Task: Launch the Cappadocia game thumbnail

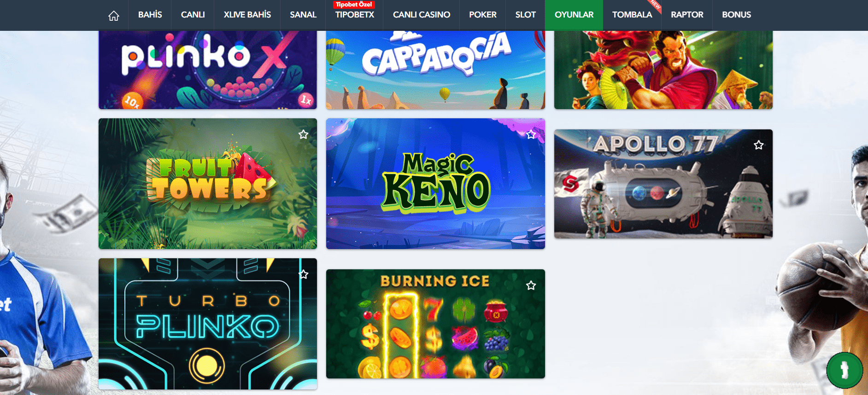Action: 435,70
